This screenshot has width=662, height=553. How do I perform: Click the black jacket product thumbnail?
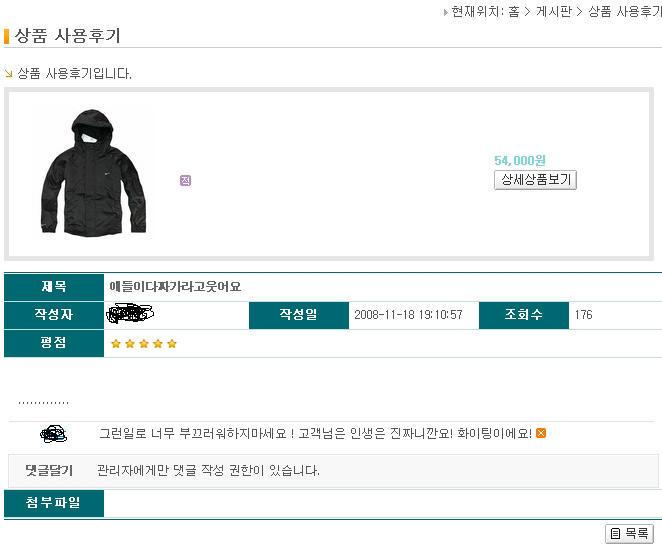tap(94, 173)
